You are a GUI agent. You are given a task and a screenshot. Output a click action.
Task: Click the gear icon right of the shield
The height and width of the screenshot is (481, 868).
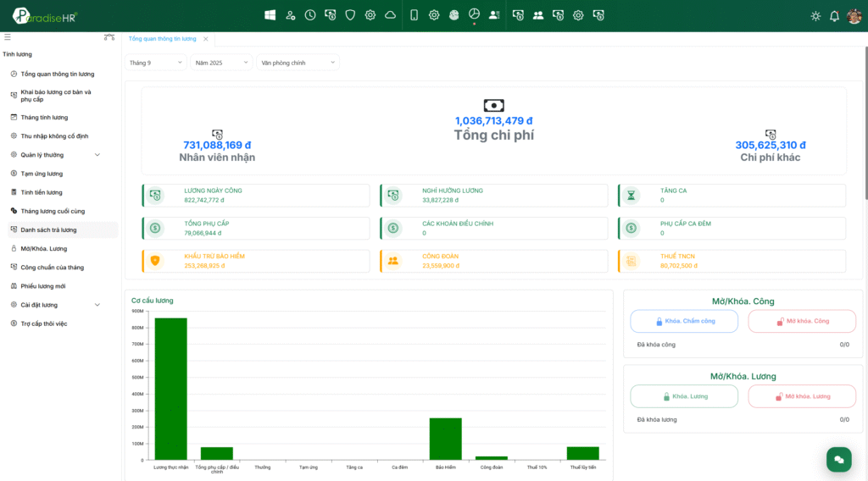click(370, 15)
